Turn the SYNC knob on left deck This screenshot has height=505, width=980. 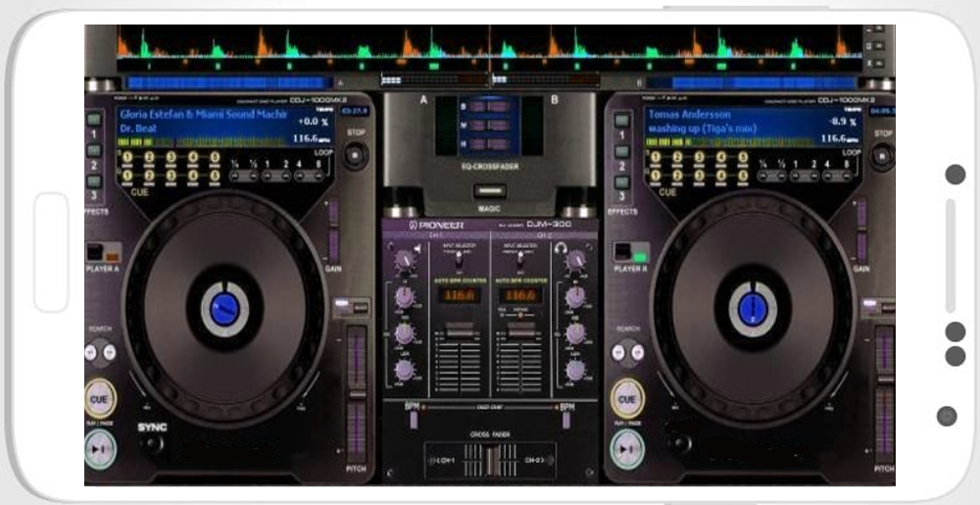152,444
